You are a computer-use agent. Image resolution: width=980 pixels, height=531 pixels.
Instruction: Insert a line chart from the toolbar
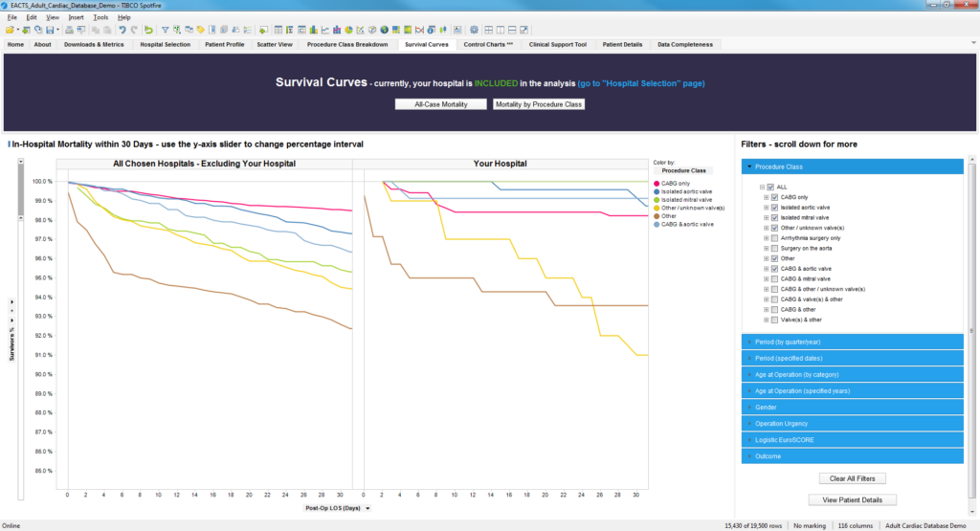(x=324, y=30)
